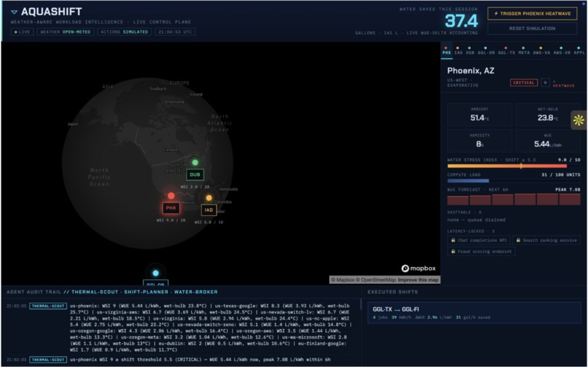Image resolution: width=588 pixels, height=367 pixels.
Task: Click the lock icon on Search ranking service
Action: coord(518,240)
